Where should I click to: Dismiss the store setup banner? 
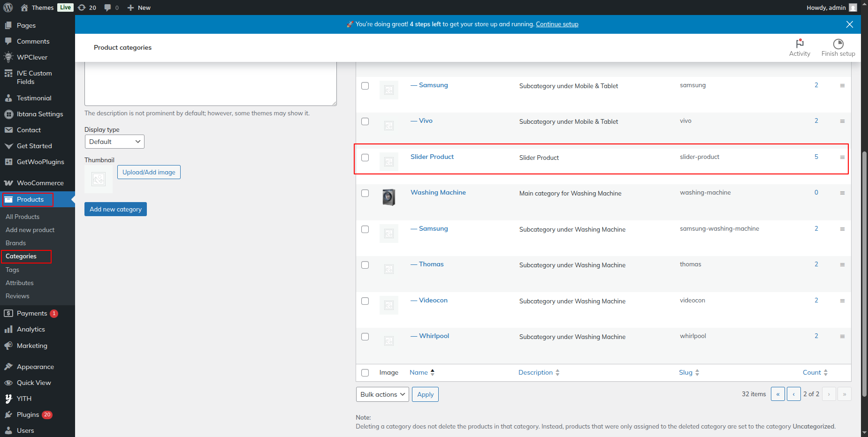(849, 24)
